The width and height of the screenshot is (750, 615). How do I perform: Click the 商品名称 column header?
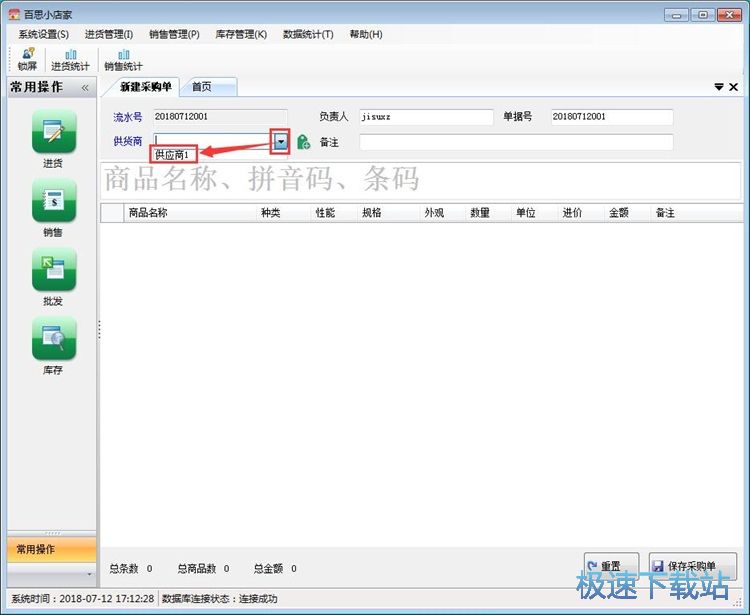pyautogui.click(x=190, y=213)
